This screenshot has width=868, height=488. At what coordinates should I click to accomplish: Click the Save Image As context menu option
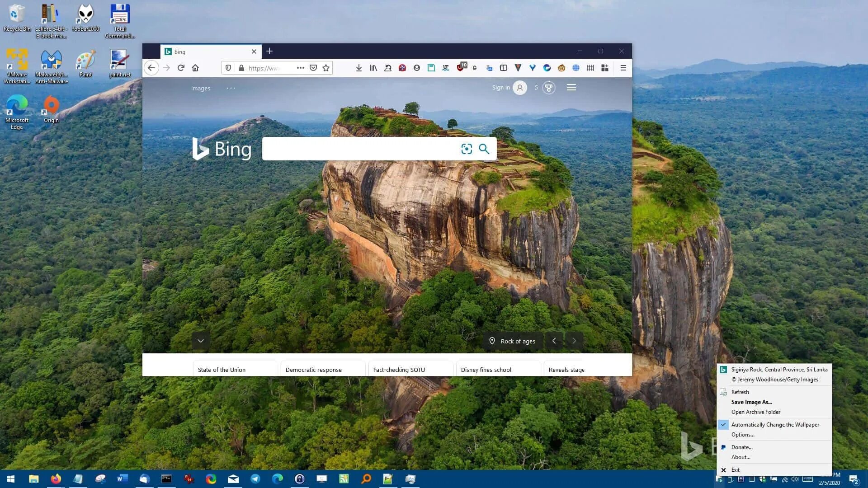tap(752, 402)
